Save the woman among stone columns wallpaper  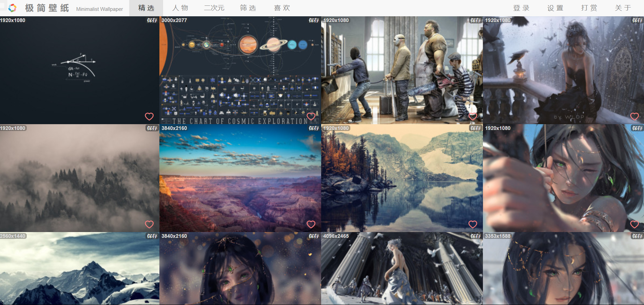(476, 236)
